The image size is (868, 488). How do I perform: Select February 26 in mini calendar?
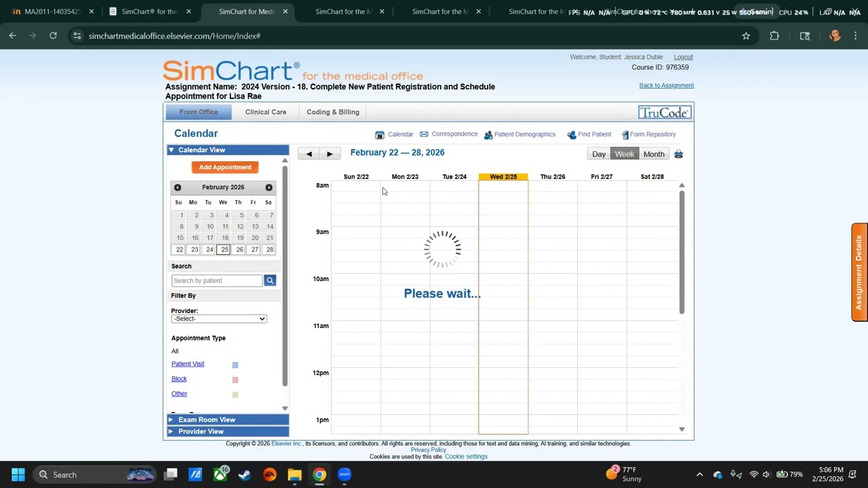239,250
